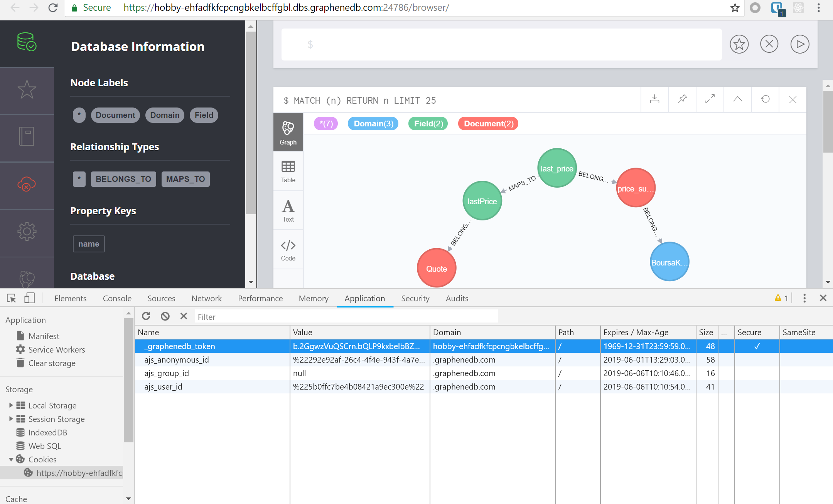Expand the Local Storage tree
Screen dimensions: 833x504
[x=10, y=405]
